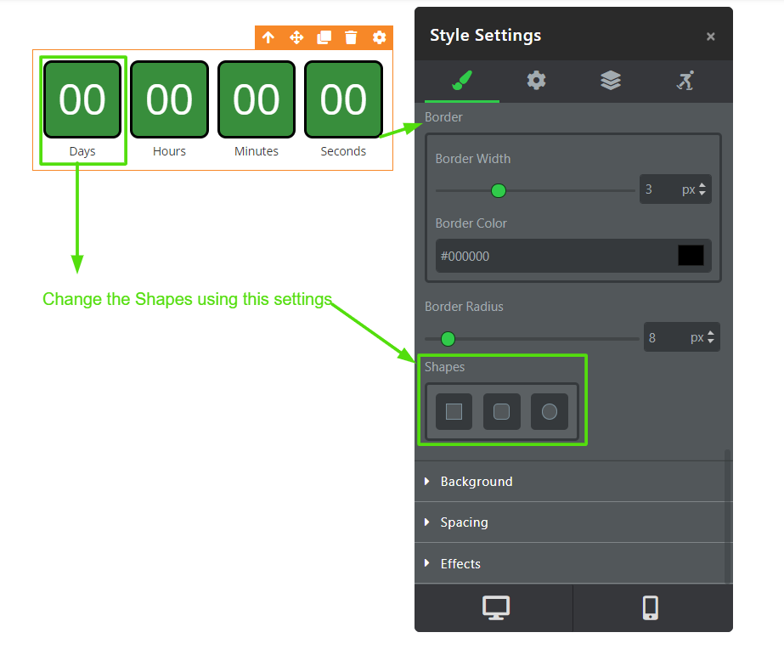The height and width of the screenshot is (672, 784).
Task: Click the move-up arrow icon in orange toolbar
Action: (x=268, y=37)
